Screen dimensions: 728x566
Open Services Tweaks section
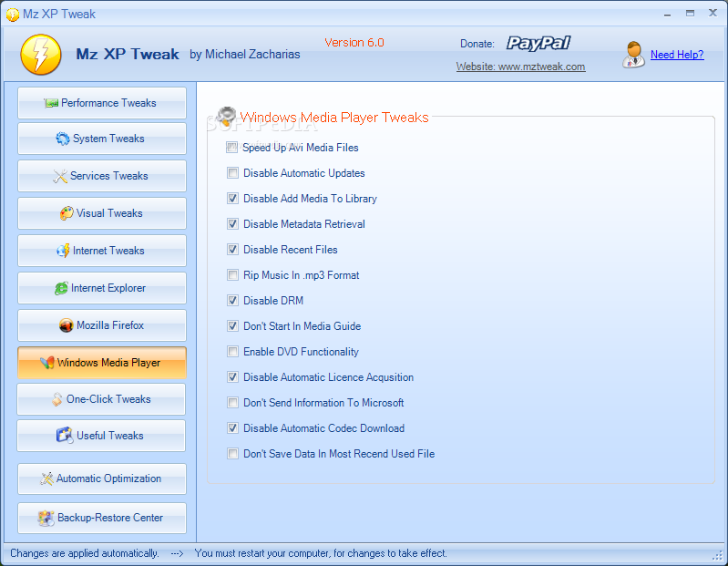tap(102, 176)
